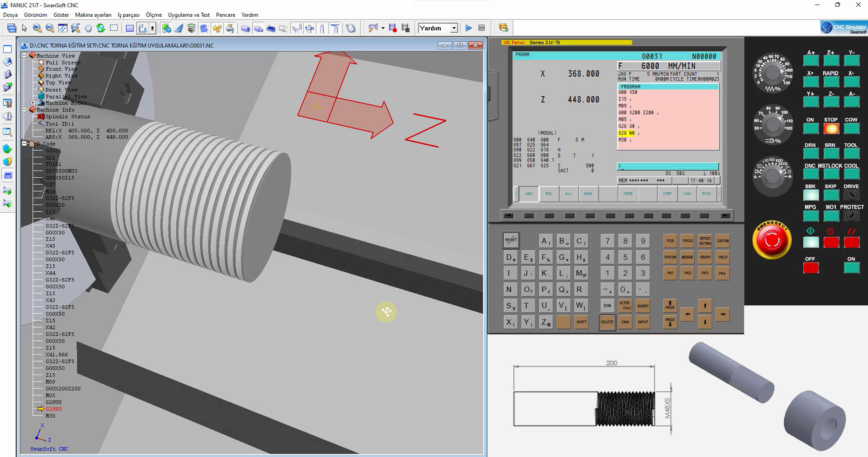Click the PROG key on keypad
The height and width of the screenshot is (457, 868).
(x=688, y=241)
